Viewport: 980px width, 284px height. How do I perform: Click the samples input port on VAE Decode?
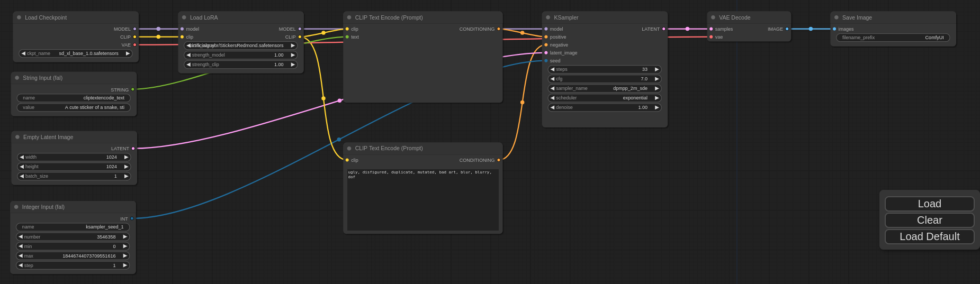click(x=711, y=29)
